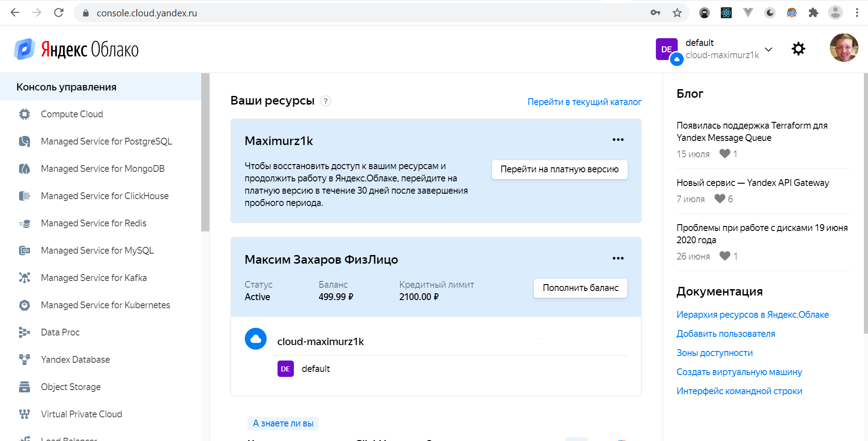Click the 2100.00 ₽ credit limit value
The width and height of the screenshot is (868, 441).
pyautogui.click(x=419, y=297)
